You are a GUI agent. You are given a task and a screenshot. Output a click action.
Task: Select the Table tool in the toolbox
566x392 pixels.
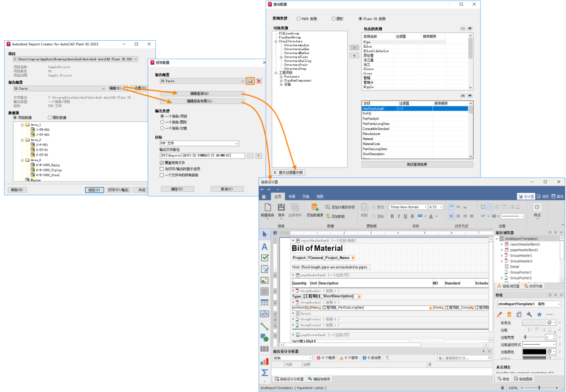[264, 303]
